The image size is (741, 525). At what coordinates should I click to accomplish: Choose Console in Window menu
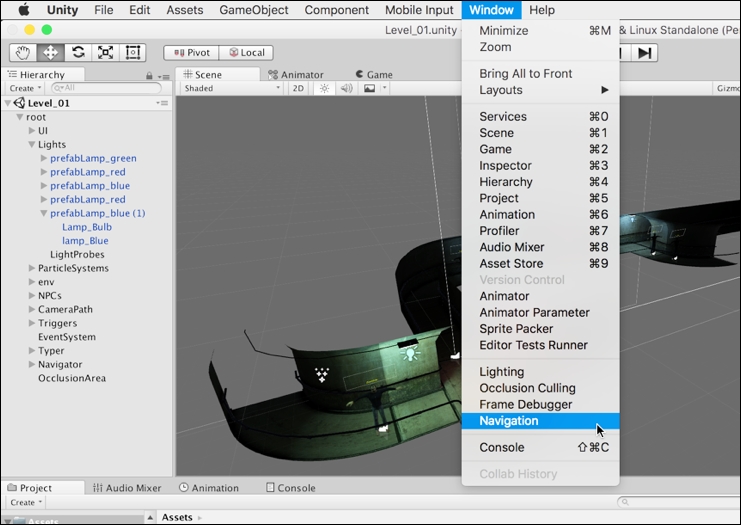point(541,448)
